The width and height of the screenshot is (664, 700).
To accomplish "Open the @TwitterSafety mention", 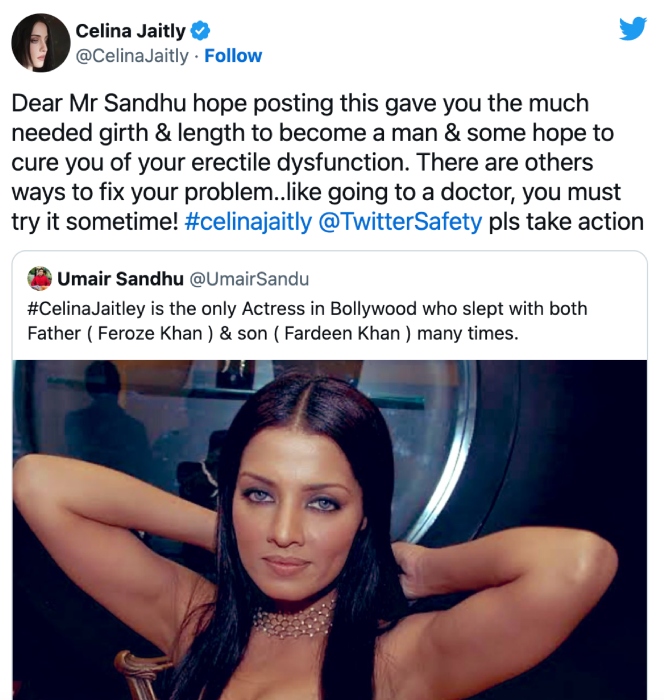I will point(401,222).
